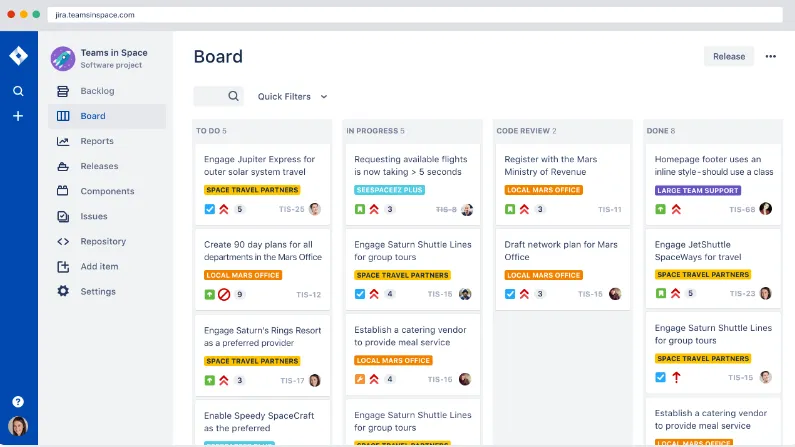The height and width of the screenshot is (447, 795).
Task: Click assignee avatar on TIS-17 card
Action: (315, 380)
